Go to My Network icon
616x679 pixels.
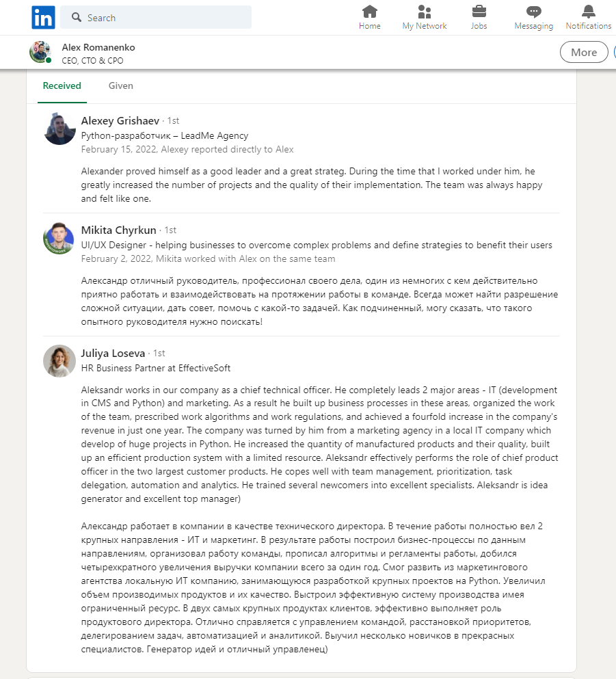point(425,12)
